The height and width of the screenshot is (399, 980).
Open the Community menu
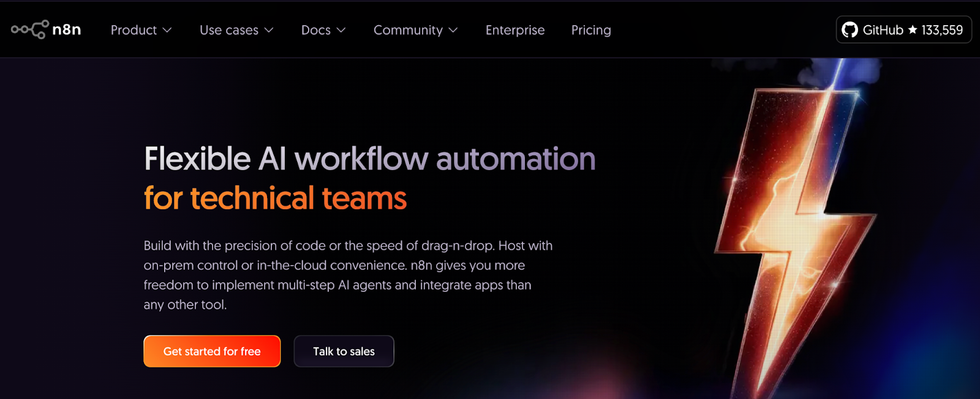coord(408,30)
